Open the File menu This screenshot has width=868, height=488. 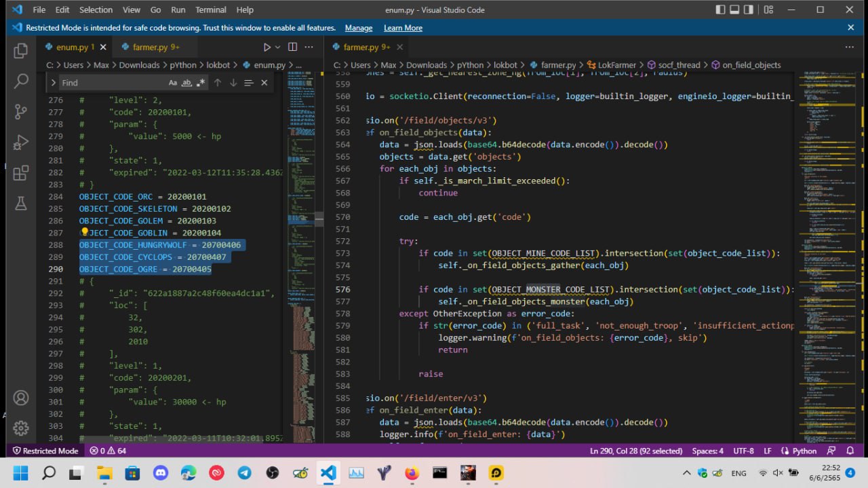pyautogui.click(x=39, y=10)
